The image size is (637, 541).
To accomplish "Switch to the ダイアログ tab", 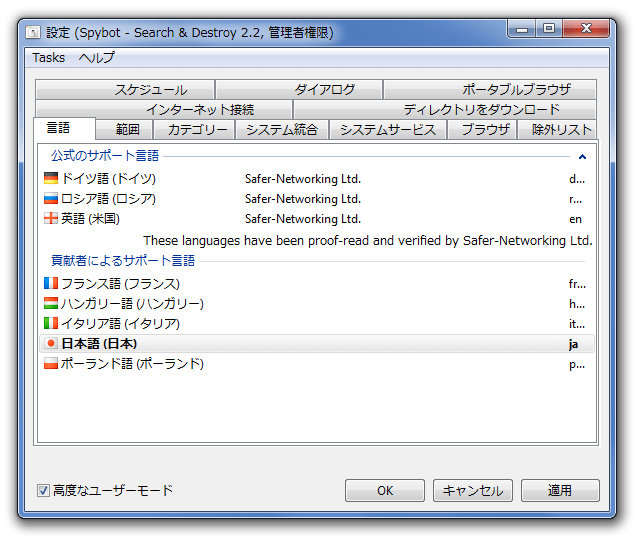I will tap(299, 89).
